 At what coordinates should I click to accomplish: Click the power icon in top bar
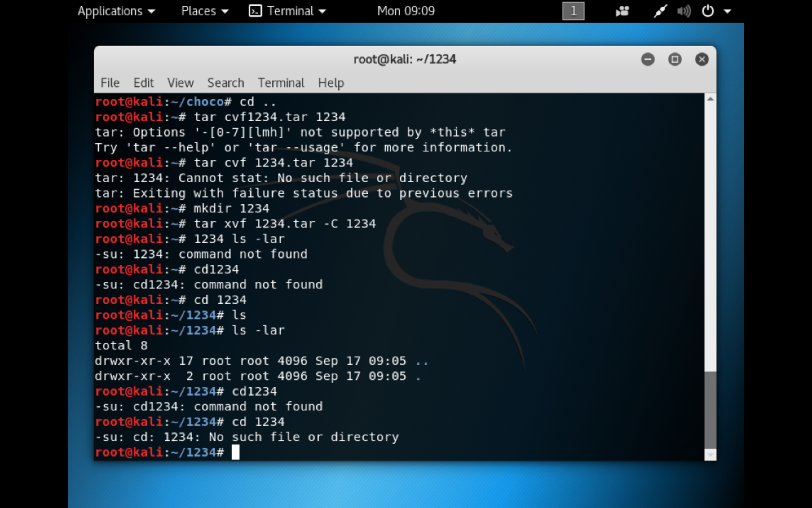708,11
